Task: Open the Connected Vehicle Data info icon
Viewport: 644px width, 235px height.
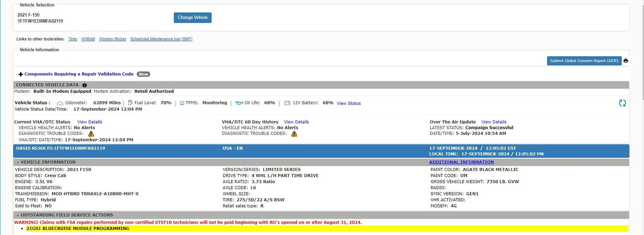Action: pos(84,85)
